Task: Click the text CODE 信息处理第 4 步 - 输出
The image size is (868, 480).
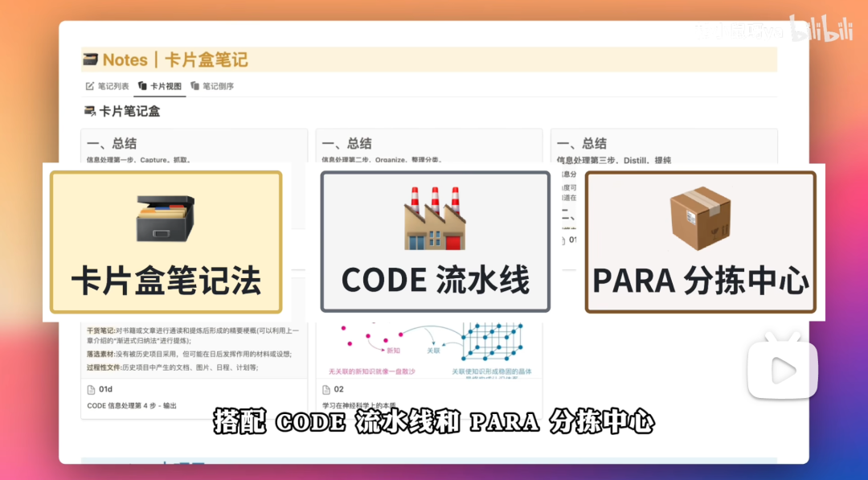Action: click(132, 406)
